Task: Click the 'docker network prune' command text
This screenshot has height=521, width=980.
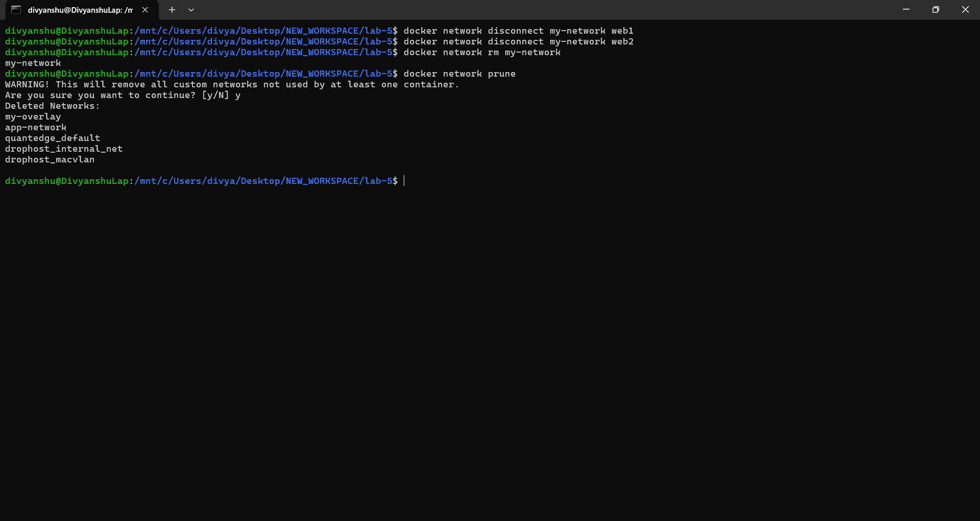Action: [459, 74]
